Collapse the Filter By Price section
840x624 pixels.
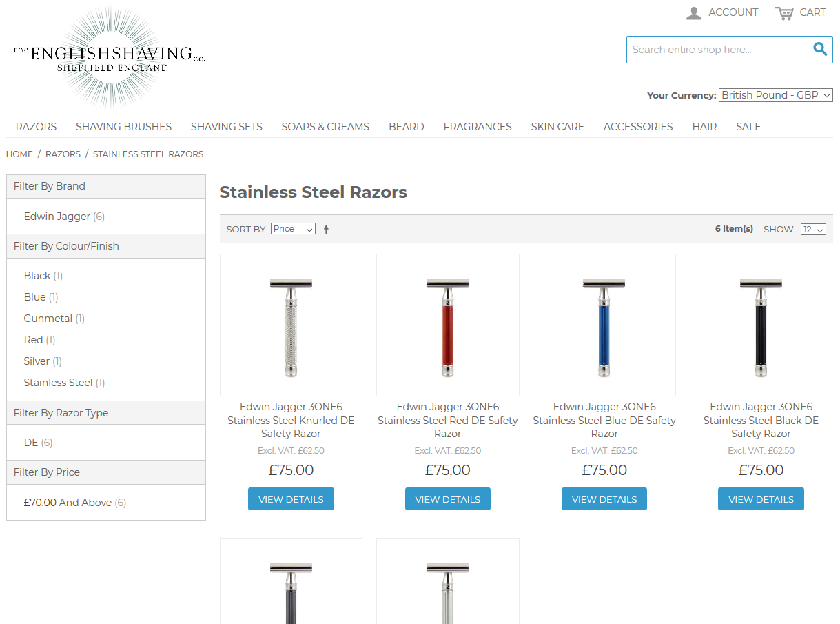pos(106,472)
